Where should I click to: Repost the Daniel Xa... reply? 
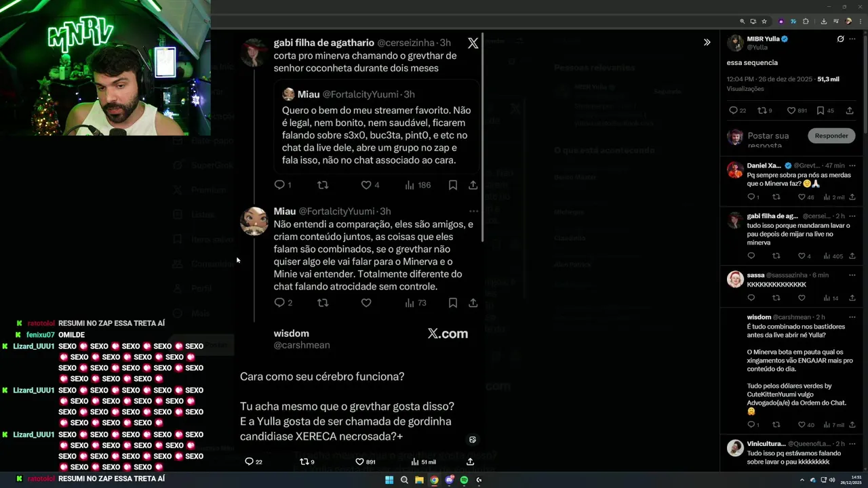click(776, 197)
